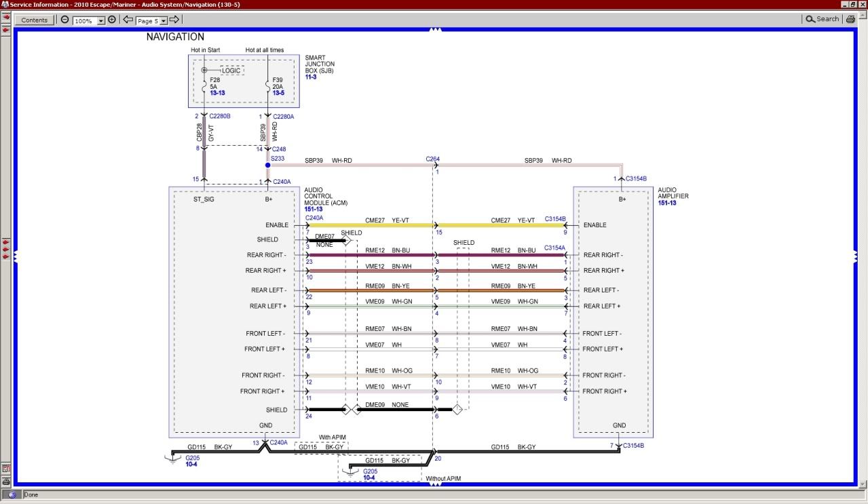
Task: Click the Contents button
Action: pos(35,20)
